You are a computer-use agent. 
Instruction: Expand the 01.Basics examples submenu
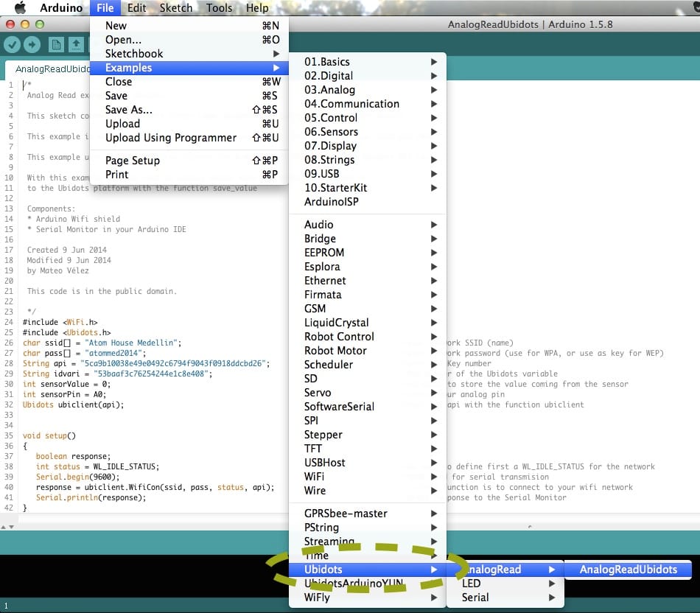pos(368,62)
